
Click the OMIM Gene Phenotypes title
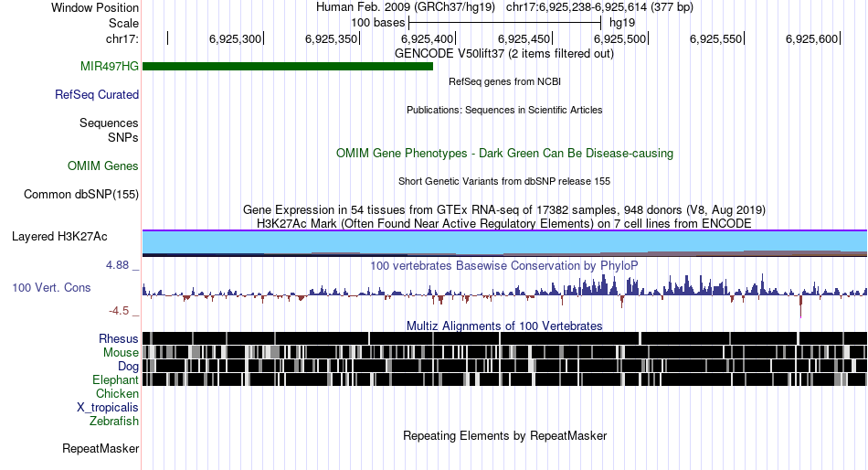pyautogui.click(x=505, y=153)
